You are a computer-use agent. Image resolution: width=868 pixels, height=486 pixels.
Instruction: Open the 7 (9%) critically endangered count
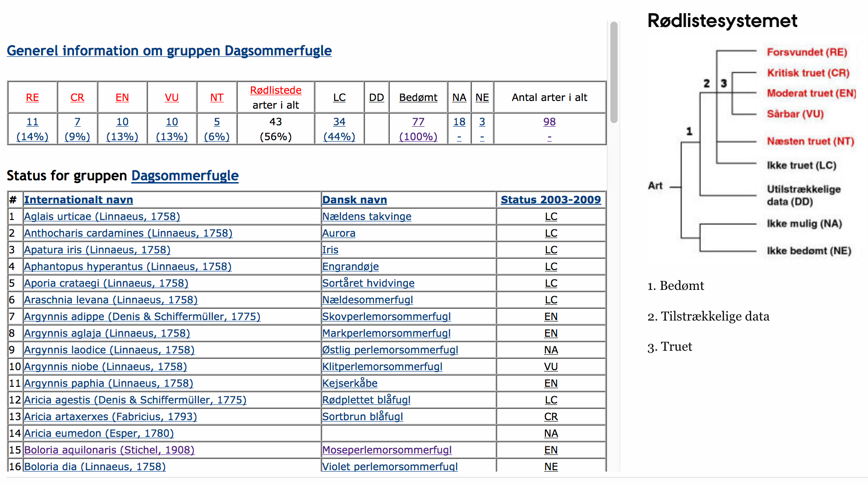77,129
